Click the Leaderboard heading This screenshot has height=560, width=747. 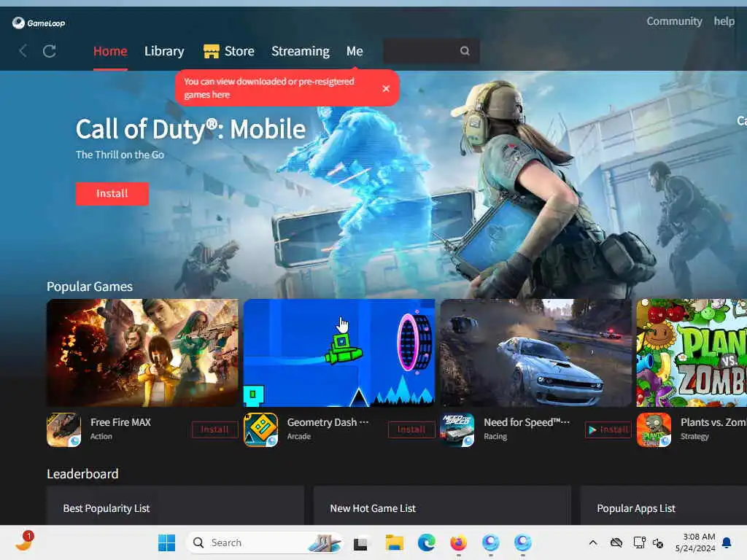[x=82, y=474]
